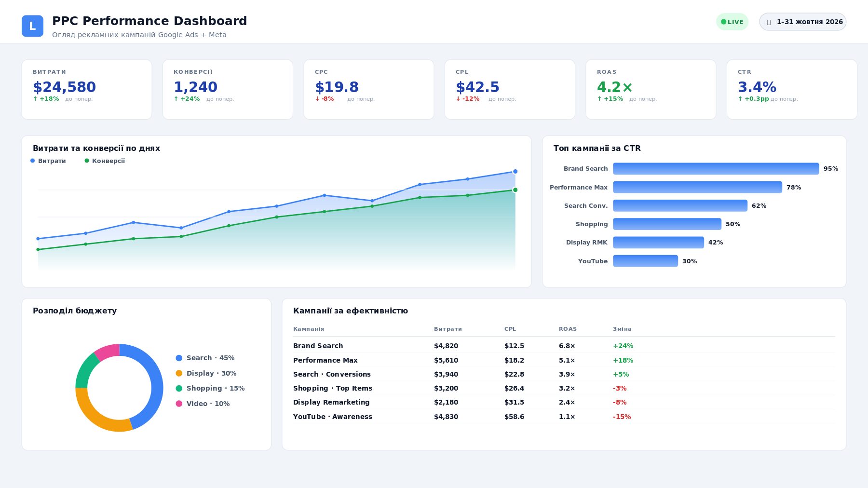
Task: Toggle the Витрати legend item in chart
Action: (x=48, y=161)
